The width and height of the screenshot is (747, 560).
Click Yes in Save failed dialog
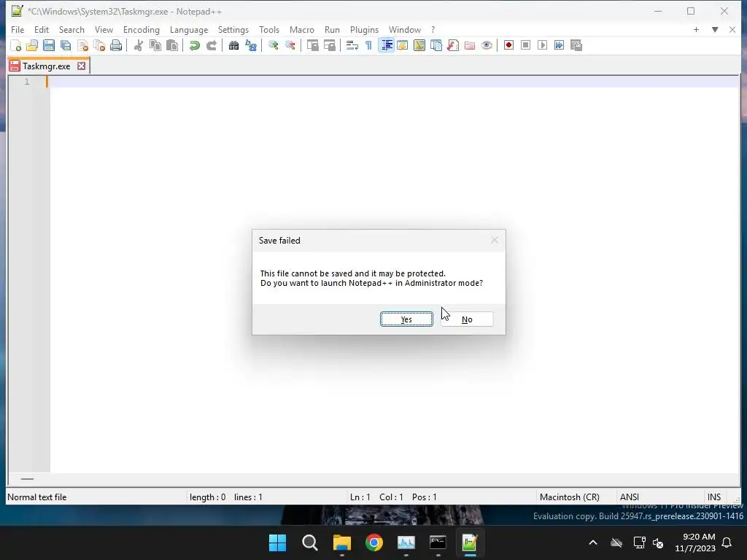pos(406,319)
